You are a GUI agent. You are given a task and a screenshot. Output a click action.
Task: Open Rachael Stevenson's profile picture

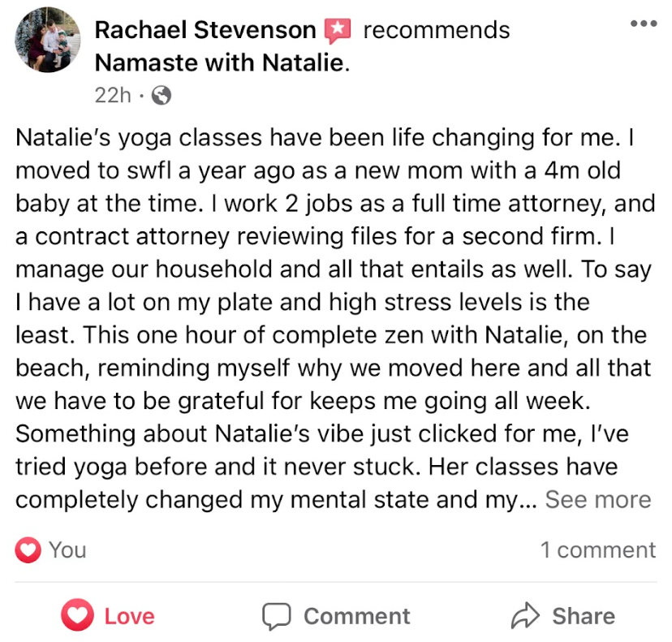(x=47, y=40)
